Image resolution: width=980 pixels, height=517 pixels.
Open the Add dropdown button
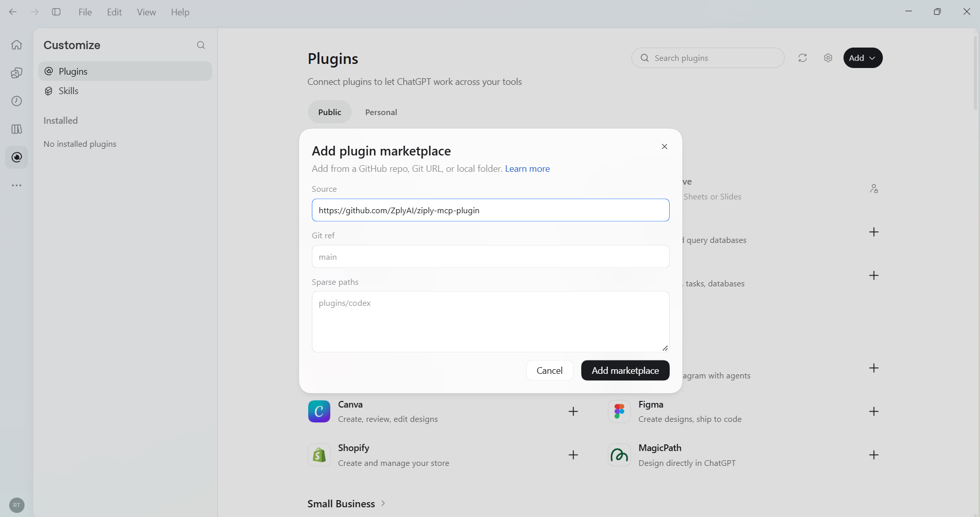pyautogui.click(x=863, y=58)
